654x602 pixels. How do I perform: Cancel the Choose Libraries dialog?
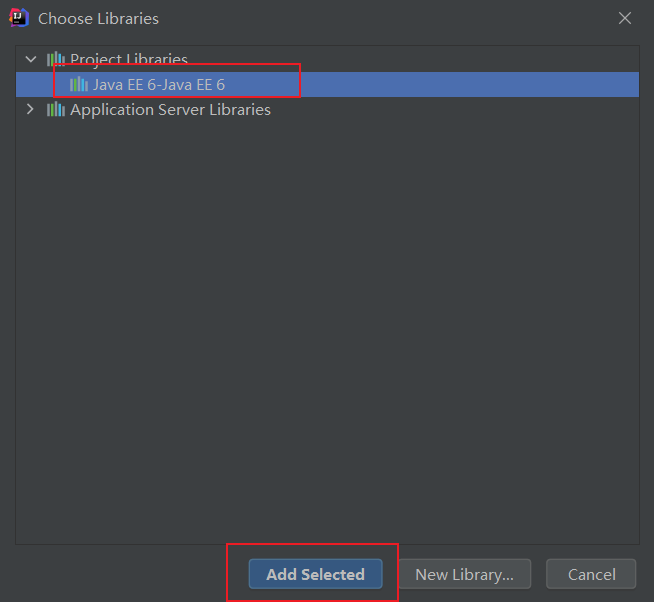coord(591,574)
